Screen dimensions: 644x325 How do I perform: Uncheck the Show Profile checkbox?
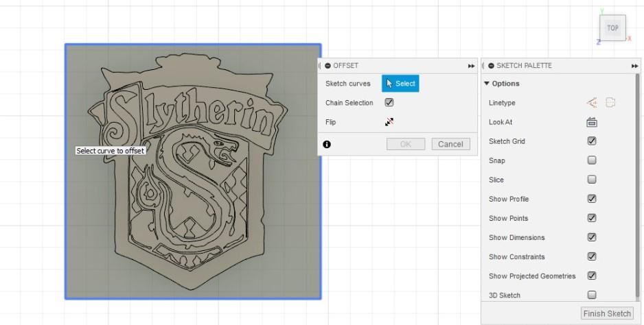pyautogui.click(x=592, y=199)
